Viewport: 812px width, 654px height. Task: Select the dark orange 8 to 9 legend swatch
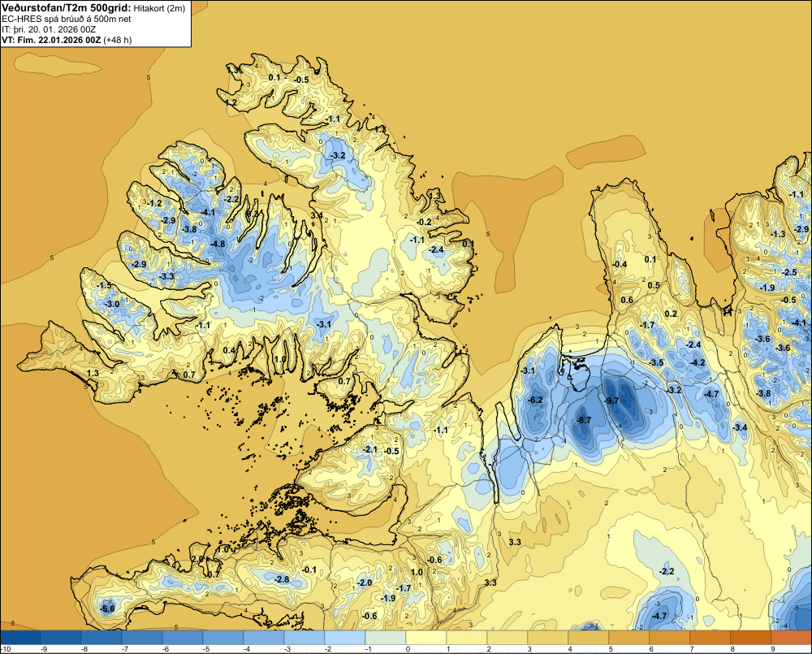(x=751, y=637)
